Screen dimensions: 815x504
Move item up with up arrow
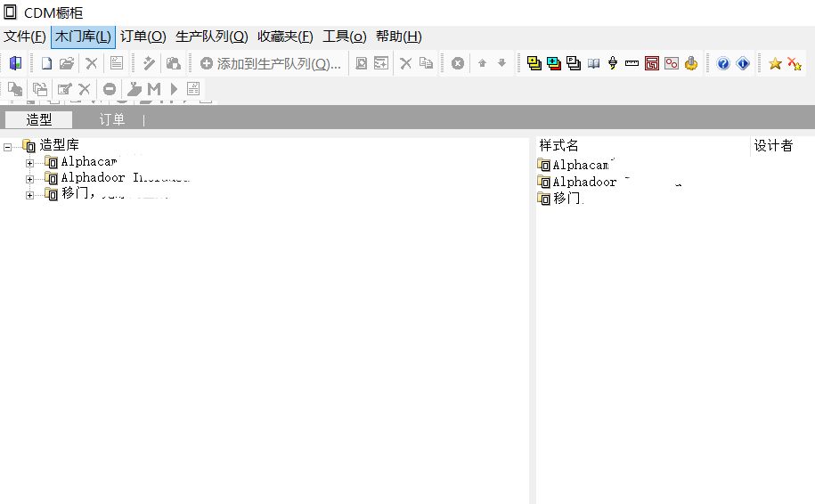pyautogui.click(x=483, y=63)
